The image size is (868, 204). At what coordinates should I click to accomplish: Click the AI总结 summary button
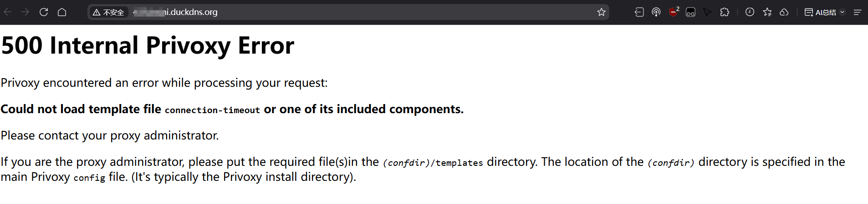pos(821,12)
